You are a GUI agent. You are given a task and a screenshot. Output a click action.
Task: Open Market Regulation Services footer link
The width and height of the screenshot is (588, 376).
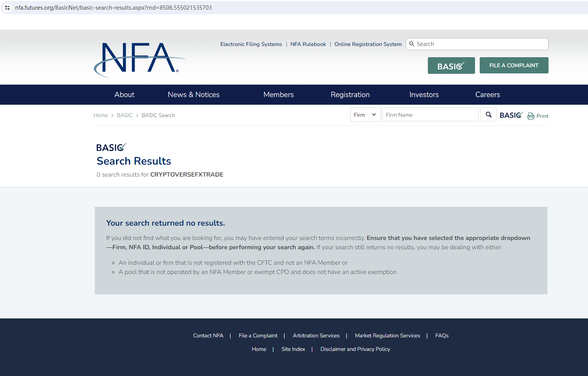tap(388, 335)
